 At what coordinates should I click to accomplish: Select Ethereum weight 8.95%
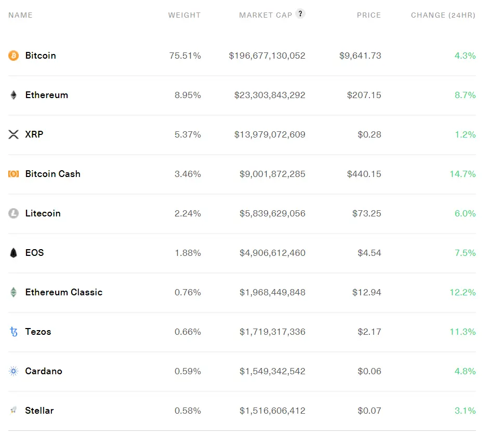[x=188, y=95]
